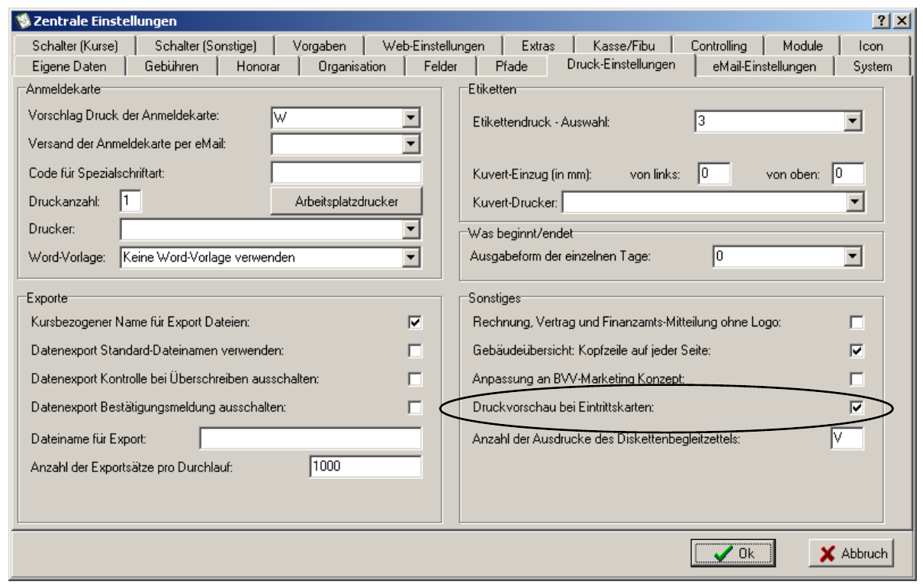Toggle Gebäudeübersicht Kopfzeile auf jeder Seite

857,351
